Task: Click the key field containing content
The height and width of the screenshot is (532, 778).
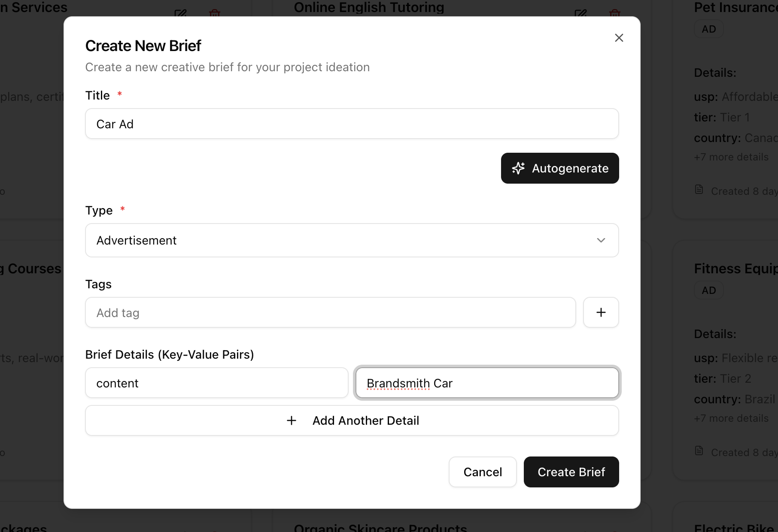Action: click(216, 383)
